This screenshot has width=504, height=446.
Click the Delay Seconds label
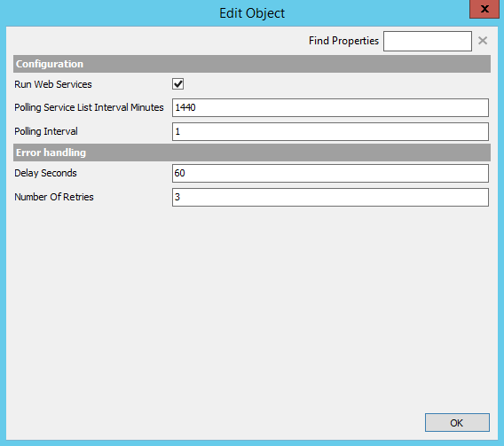(x=45, y=173)
